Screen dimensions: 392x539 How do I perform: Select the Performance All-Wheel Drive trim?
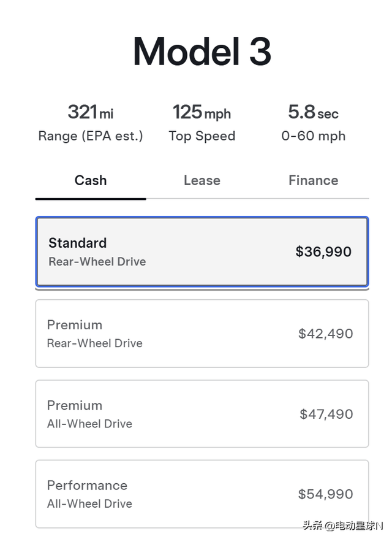click(x=202, y=494)
